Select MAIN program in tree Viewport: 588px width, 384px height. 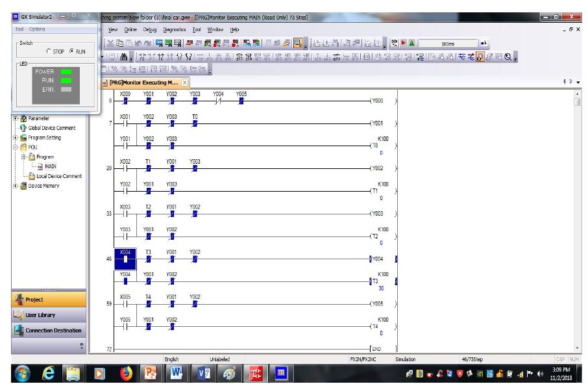[50, 166]
